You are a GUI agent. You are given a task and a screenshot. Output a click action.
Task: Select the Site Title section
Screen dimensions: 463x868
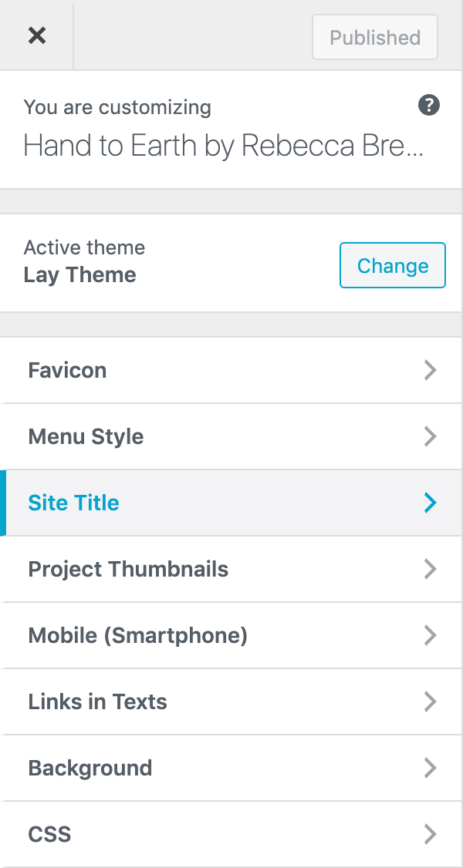tap(74, 503)
